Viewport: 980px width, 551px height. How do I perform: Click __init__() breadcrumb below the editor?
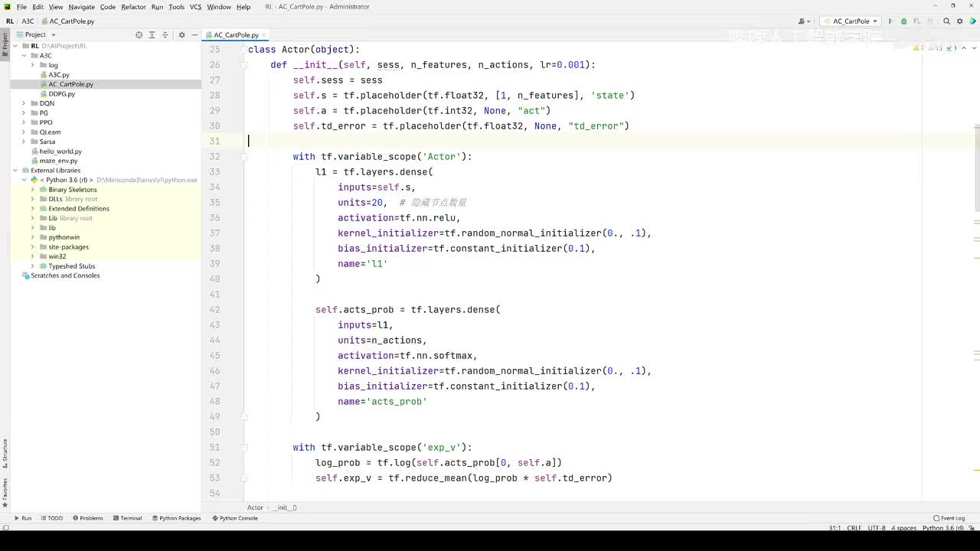[286, 507]
